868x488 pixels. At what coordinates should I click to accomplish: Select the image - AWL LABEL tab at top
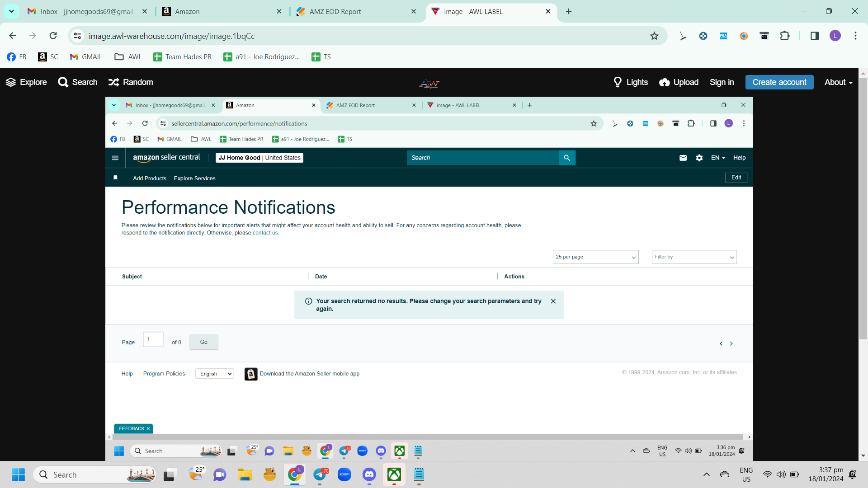pyautogui.click(x=491, y=12)
